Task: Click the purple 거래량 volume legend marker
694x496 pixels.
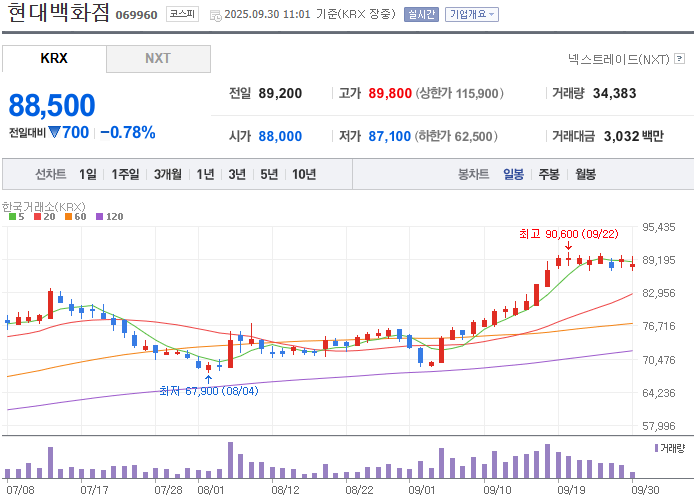Action: click(x=656, y=448)
